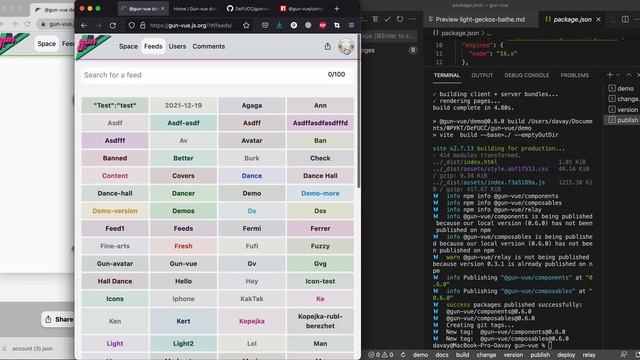The image size is (640, 360).
Task: Run the deploy task in status bar
Action: point(566,355)
